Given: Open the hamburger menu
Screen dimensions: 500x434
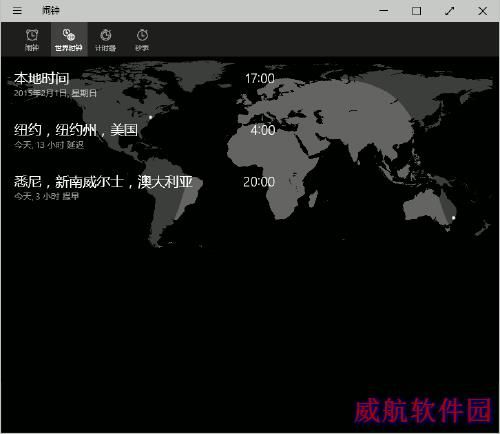Looking at the screenshot, I should (17, 11).
